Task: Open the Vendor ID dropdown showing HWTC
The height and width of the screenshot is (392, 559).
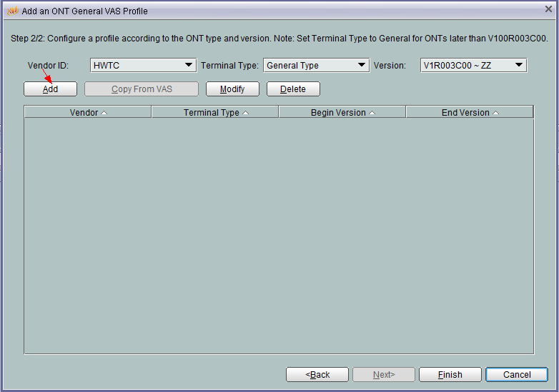Action: pos(143,65)
